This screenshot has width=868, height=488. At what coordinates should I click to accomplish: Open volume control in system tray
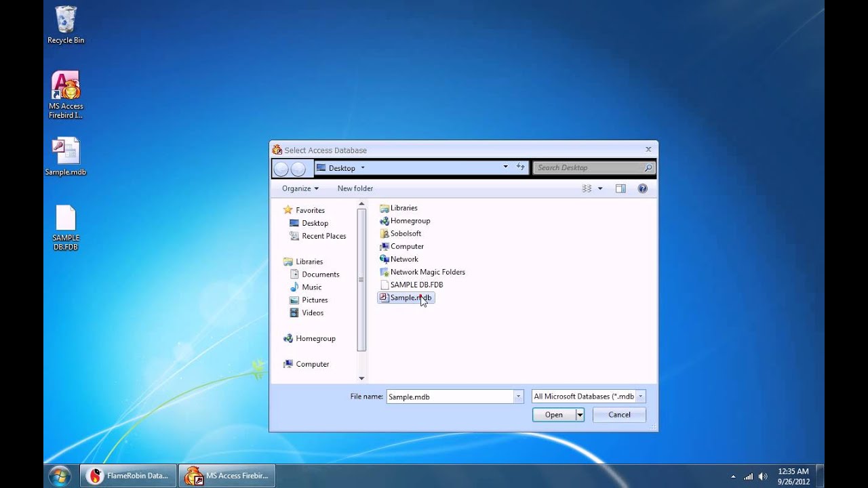tap(763, 476)
